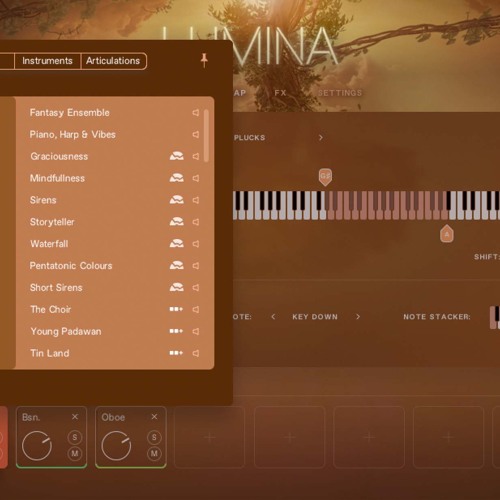
Task: Remove the Oboe instrument slot
Action: pyautogui.click(x=154, y=417)
